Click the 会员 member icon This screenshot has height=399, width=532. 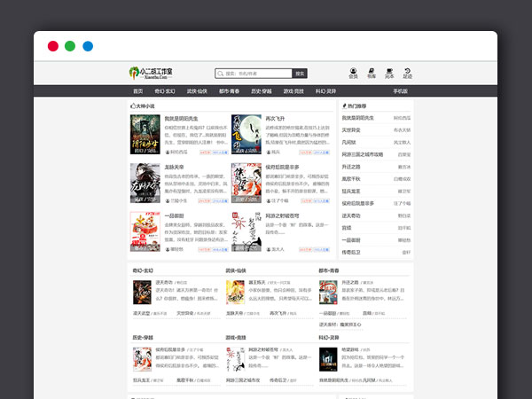pyautogui.click(x=353, y=72)
